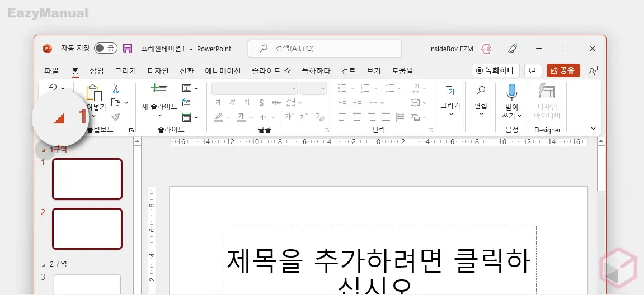
Task: Open the layout dropdown arrow
Action: [x=196, y=88]
